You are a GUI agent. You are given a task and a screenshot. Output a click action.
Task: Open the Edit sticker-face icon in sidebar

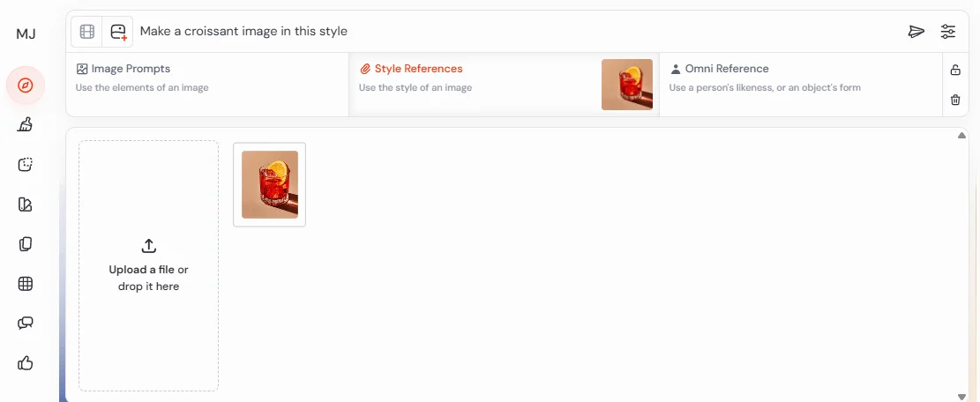(x=25, y=165)
